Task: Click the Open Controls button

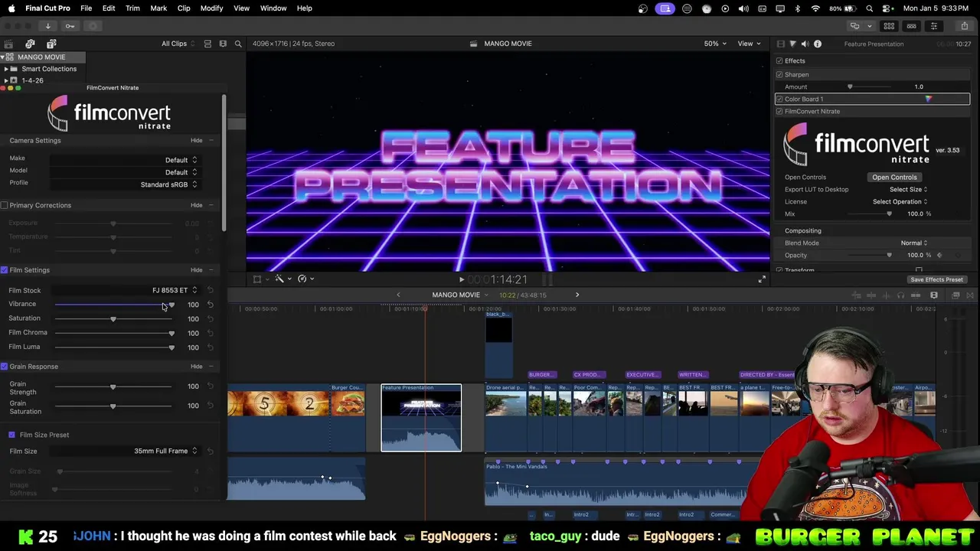Action: [894, 177]
